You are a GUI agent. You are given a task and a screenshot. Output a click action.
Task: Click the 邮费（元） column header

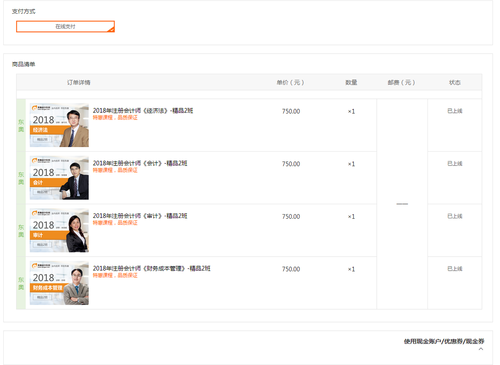coord(401,82)
